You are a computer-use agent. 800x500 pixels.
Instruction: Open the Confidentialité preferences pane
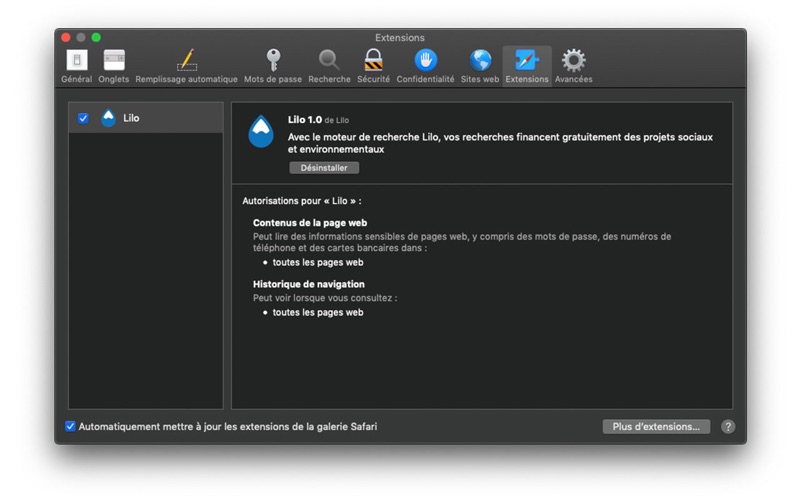(425, 66)
